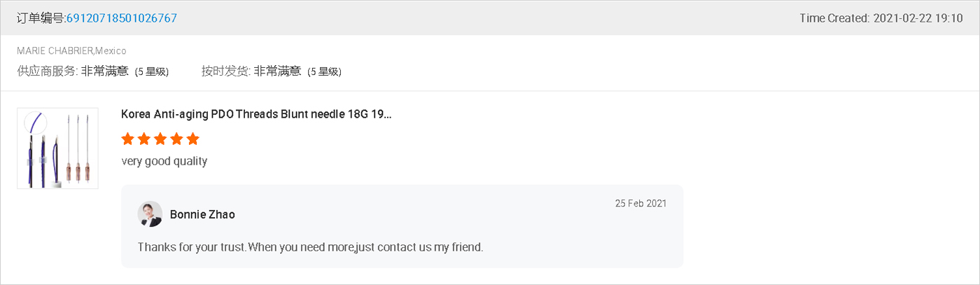The image size is (980, 285).
Task: Click the reply date 25 Feb 2021
Action: (x=640, y=204)
